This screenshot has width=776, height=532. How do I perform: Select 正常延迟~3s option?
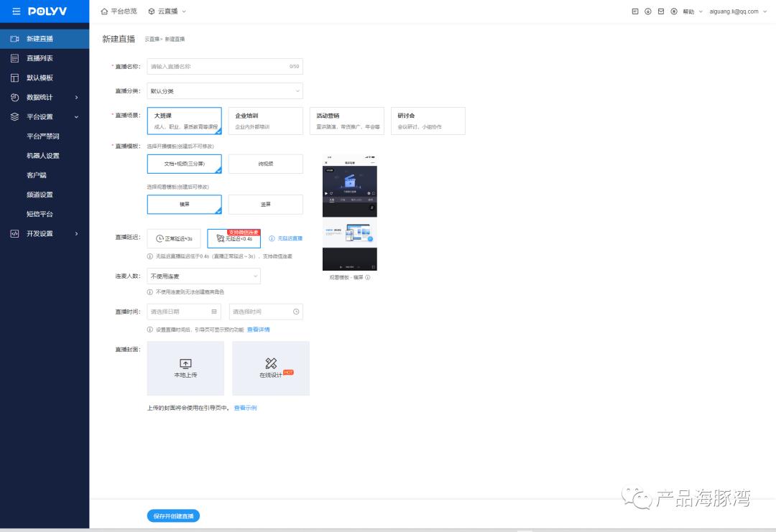(174, 238)
